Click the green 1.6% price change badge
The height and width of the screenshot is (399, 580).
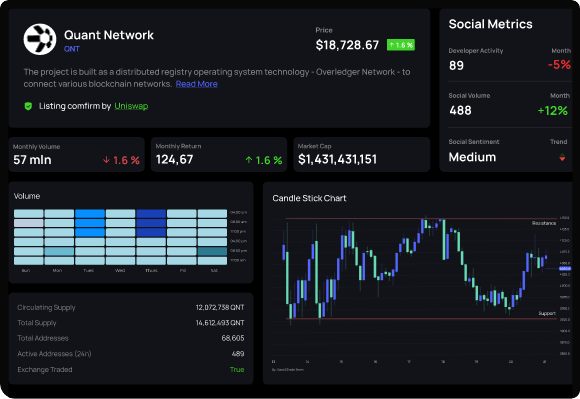tap(401, 45)
